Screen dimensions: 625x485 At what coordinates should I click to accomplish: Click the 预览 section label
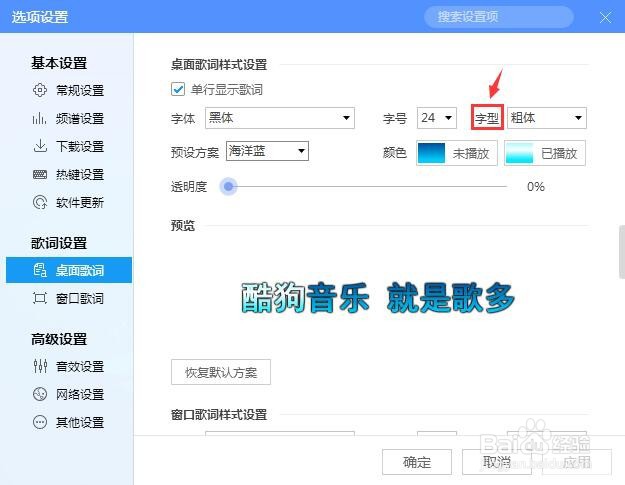(183, 226)
